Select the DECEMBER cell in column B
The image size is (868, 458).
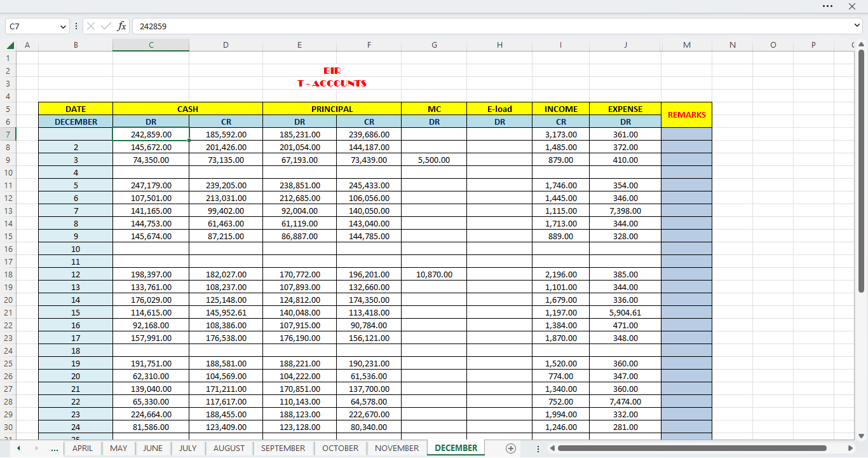(76, 121)
